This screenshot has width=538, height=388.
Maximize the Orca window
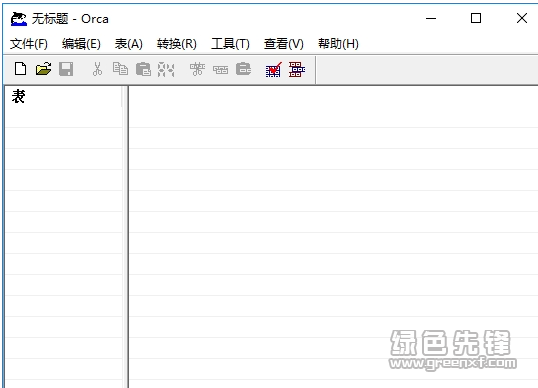tap(476, 19)
